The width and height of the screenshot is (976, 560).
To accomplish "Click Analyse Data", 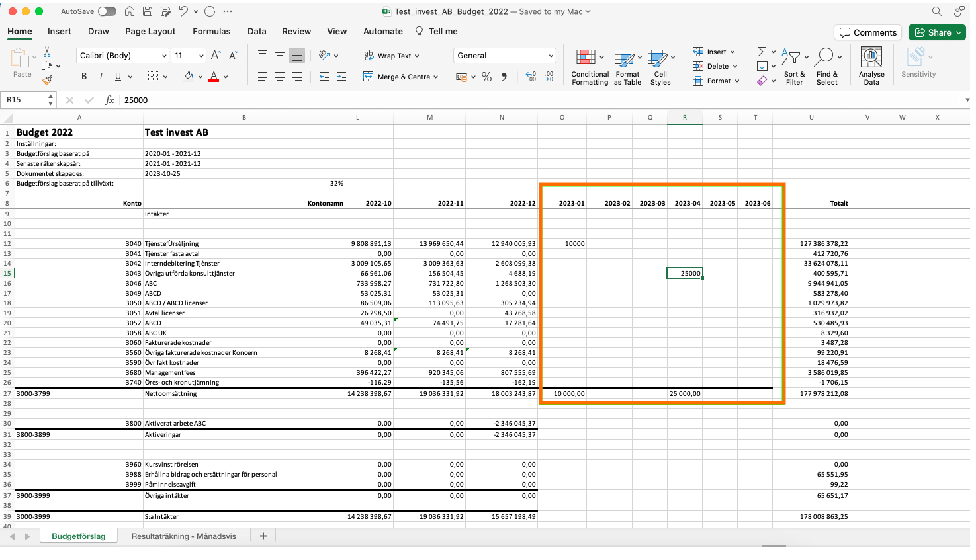I will tap(871, 67).
